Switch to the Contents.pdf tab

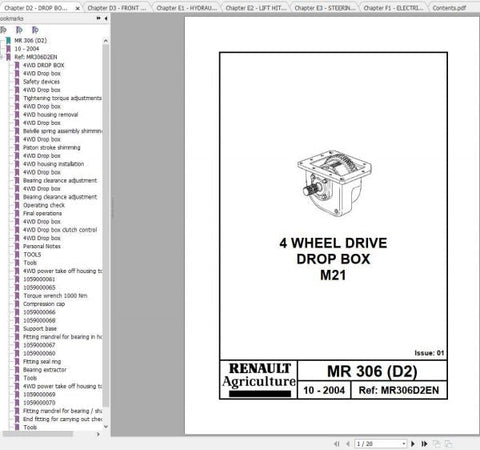[449, 8]
